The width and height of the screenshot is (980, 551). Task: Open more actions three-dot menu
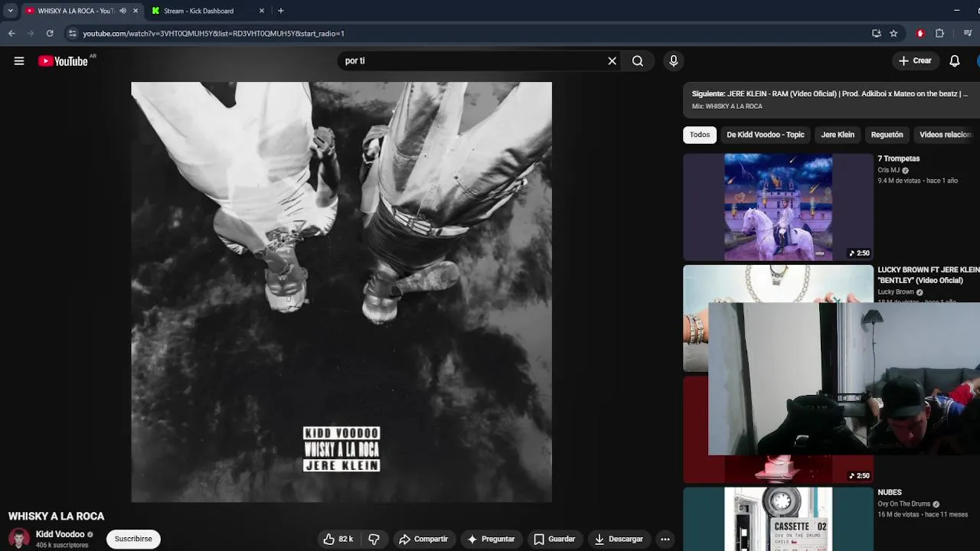665,540
